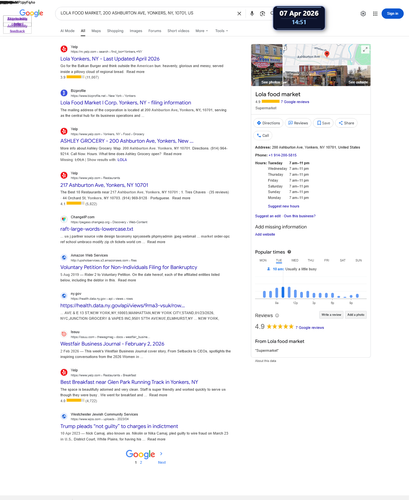
Task: Click Add a photo button
Action: [x=356, y=315]
